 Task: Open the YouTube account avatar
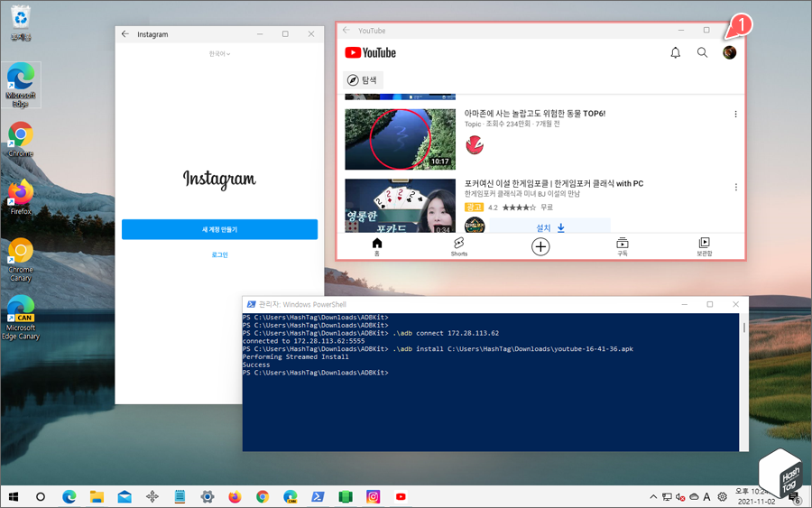[730, 53]
